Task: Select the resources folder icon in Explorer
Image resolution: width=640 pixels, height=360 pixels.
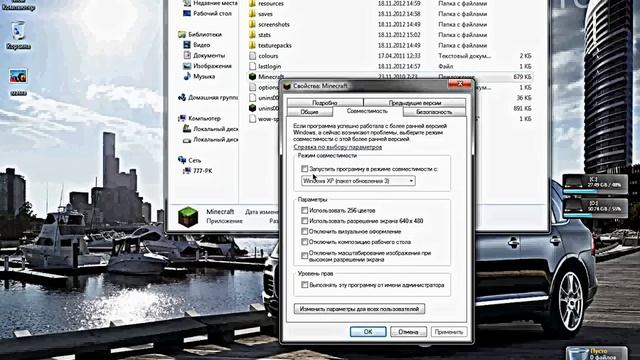Action: point(252,3)
